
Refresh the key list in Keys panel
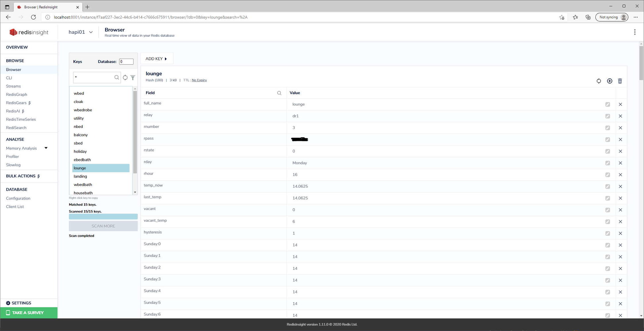point(125,77)
